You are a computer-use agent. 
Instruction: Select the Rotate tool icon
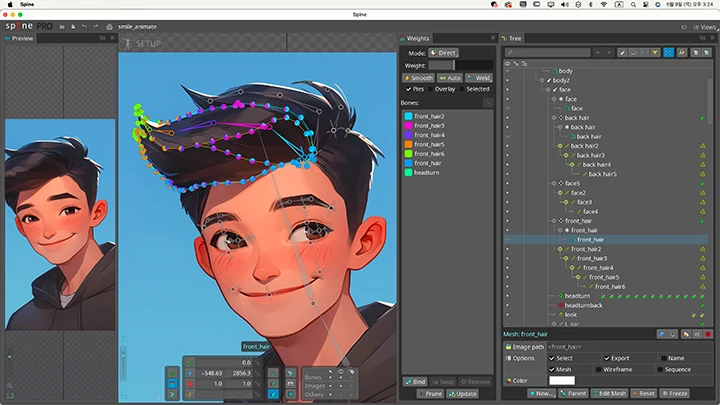190,363
